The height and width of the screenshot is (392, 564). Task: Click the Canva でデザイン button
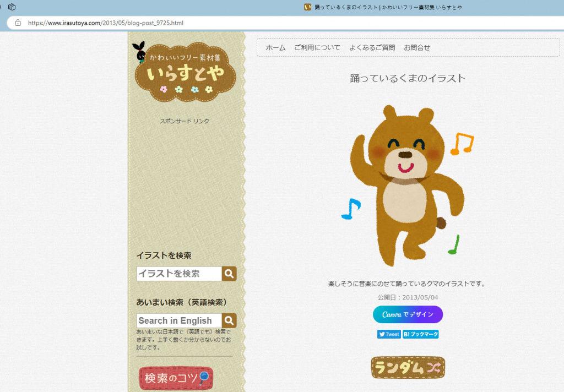point(408,315)
